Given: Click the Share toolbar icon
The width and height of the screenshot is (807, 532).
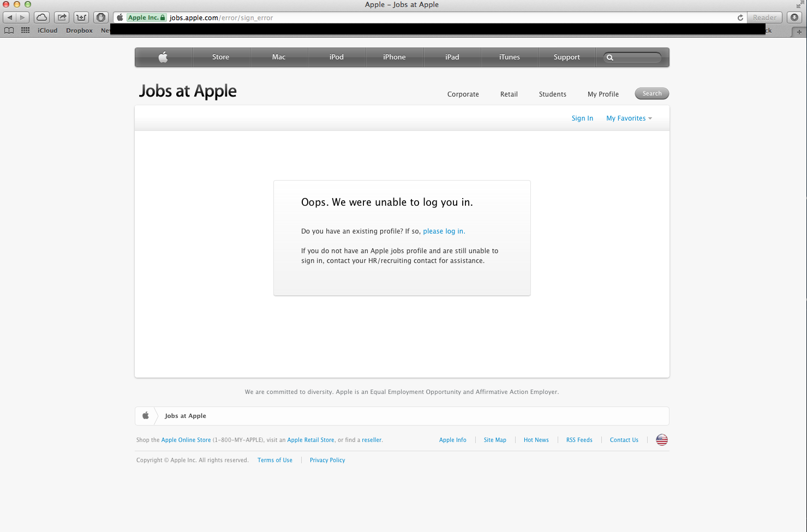Looking at the screenshot, I should point(62,17).
